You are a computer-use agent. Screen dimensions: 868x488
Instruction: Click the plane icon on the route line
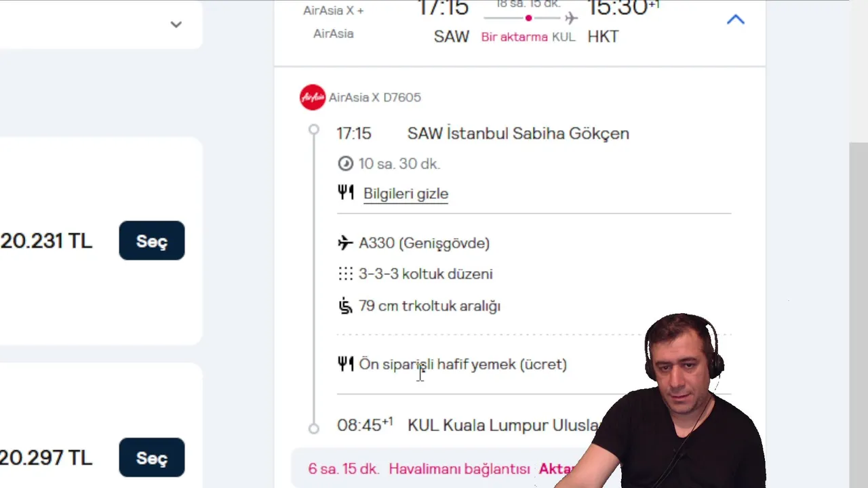571,18
